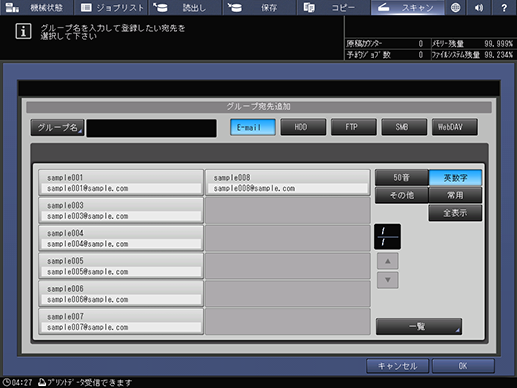This screenshot has height=388, width=517.
Task: Filter addresses by 50音
Action: (x=401, y=178)
